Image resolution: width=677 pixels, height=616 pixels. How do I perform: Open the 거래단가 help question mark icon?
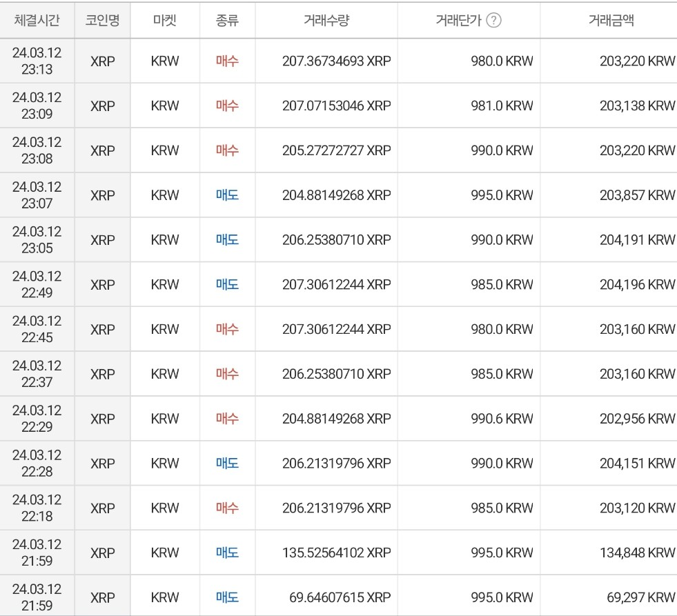(x=493, y=20)
